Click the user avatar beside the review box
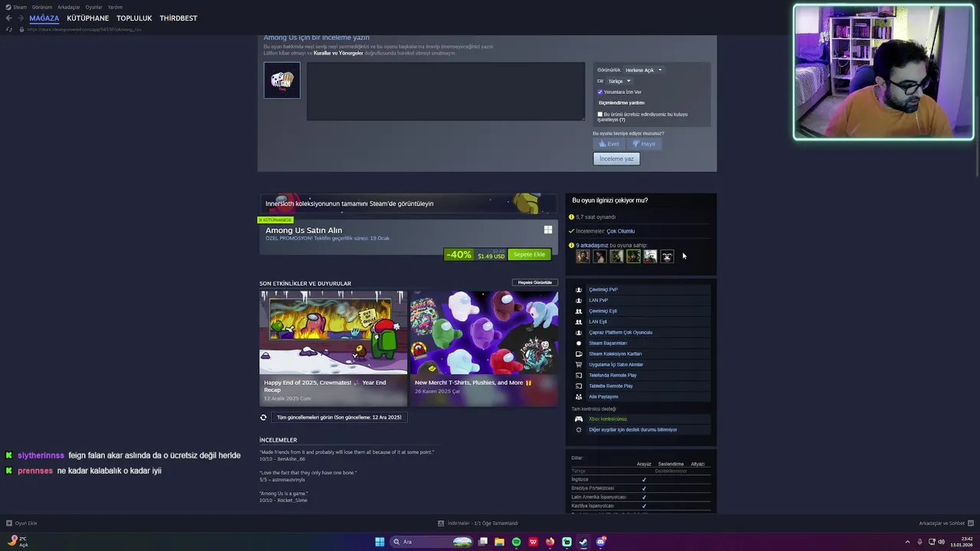This screenshot has height=551, width=980. point(282,80)
